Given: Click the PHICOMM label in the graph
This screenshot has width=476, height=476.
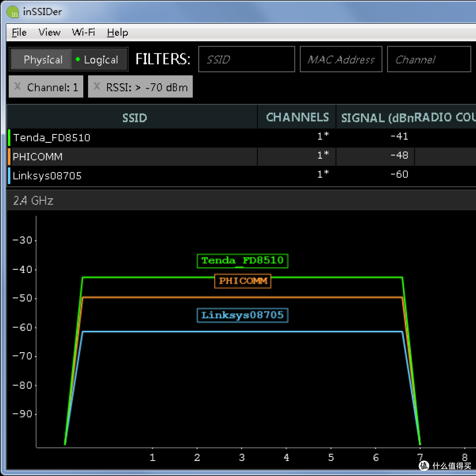Looking at the screenshot, I should point(242,281).
